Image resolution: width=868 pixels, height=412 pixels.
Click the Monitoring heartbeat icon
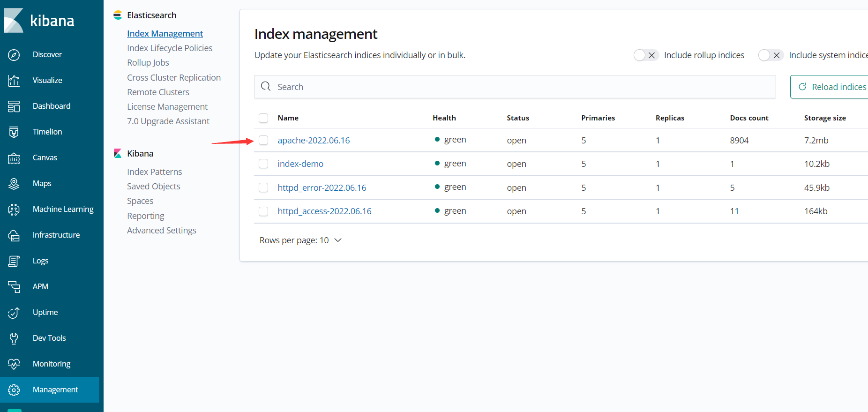(x=14, y=364)
